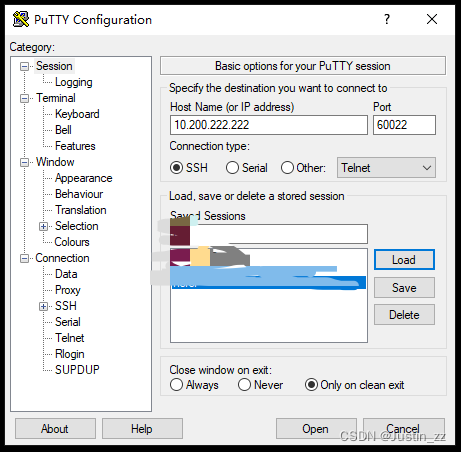This screenshot has height=452, width=461.
Task: Close the PuTTY Configuration window
Action: 432,19
